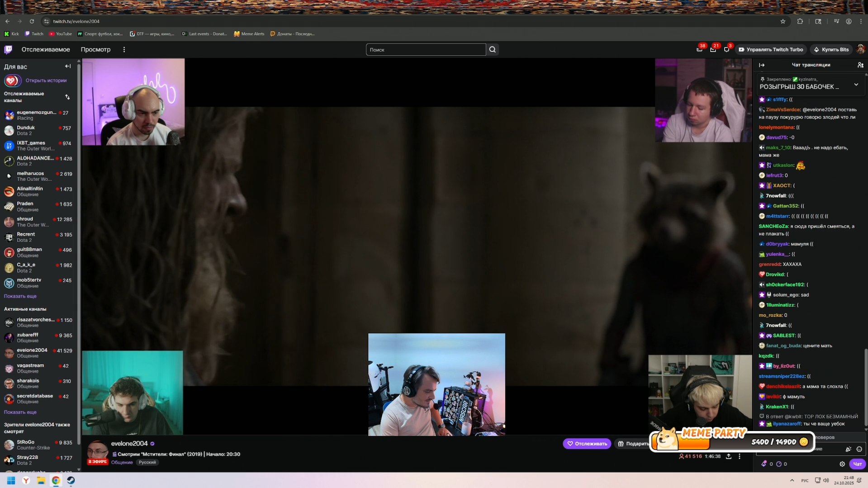
Task: Focus the Поиск search field
Action: coord(426,50)
